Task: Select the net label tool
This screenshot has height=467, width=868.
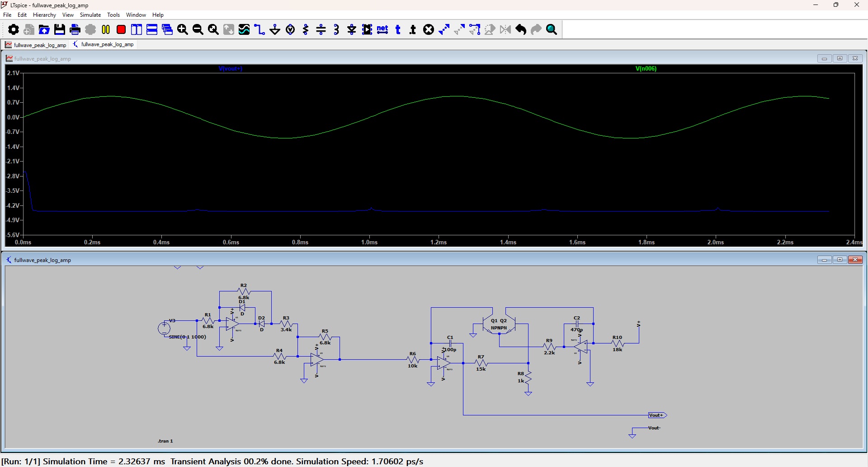Action: coord(382,30)
